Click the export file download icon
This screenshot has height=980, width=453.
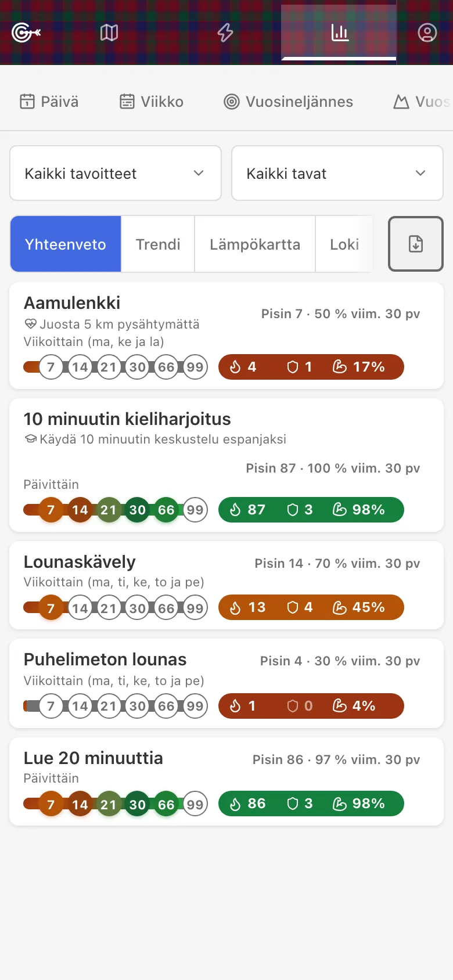click(416, 244)
